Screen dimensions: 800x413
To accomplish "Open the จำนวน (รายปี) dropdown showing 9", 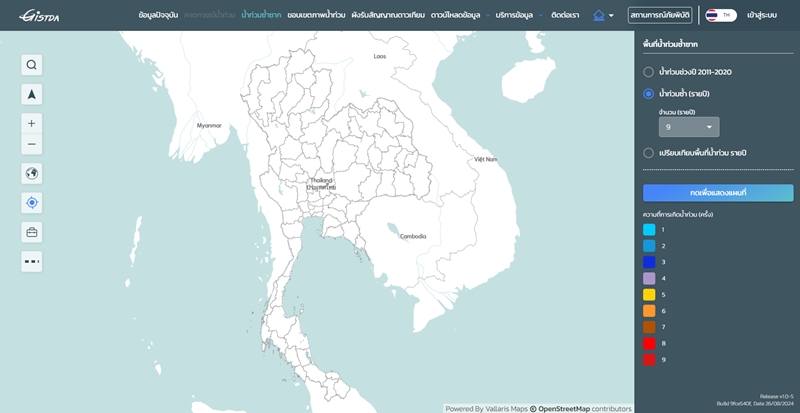I will 689,127.
